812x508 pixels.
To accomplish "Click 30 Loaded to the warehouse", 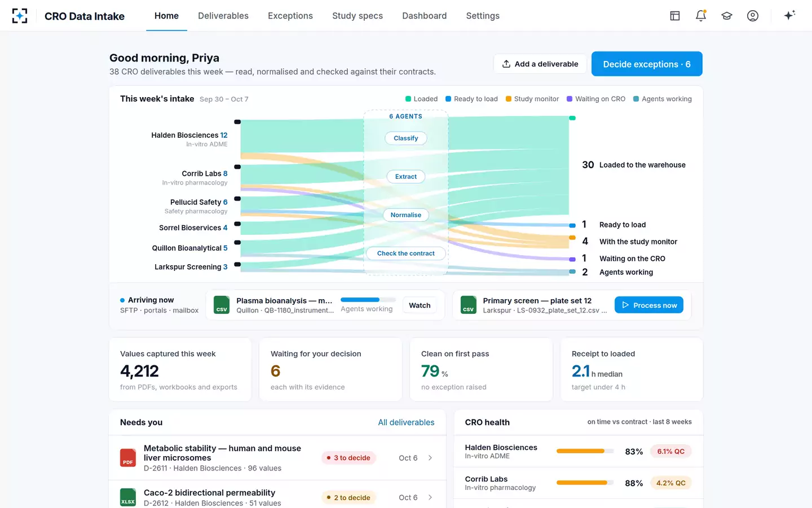I will pyautogui.click(x=634, y=165).
